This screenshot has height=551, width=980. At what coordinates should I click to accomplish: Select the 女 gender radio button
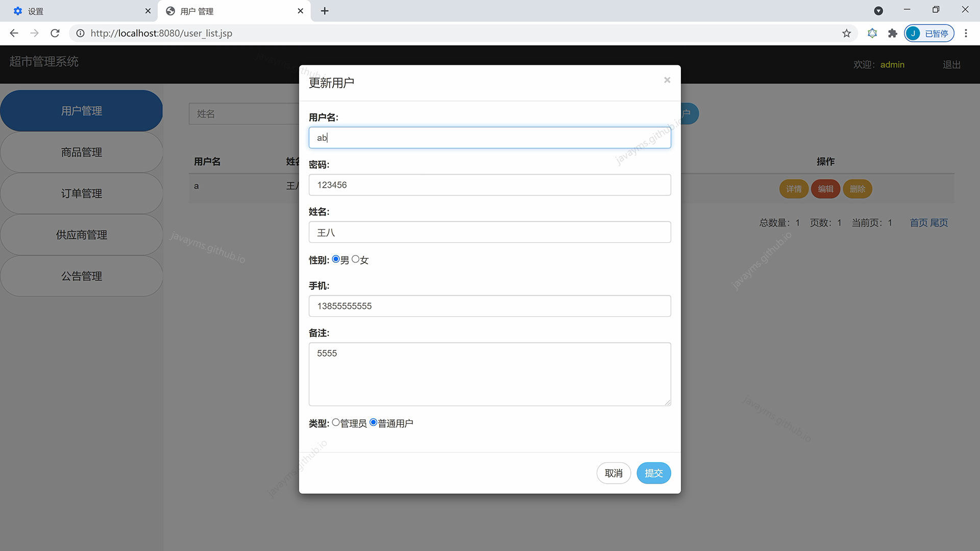(356, 259)
